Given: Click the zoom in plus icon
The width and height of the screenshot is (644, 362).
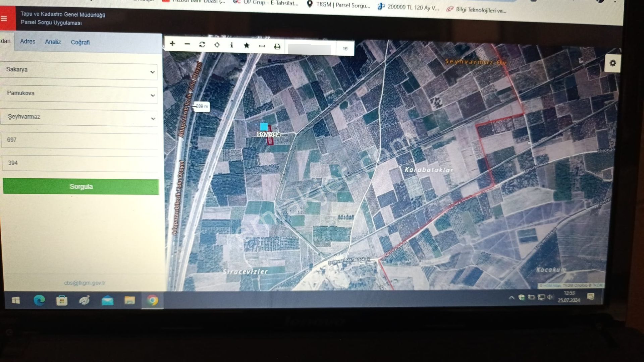Looking at the screenshot, I should pos(172,44).
